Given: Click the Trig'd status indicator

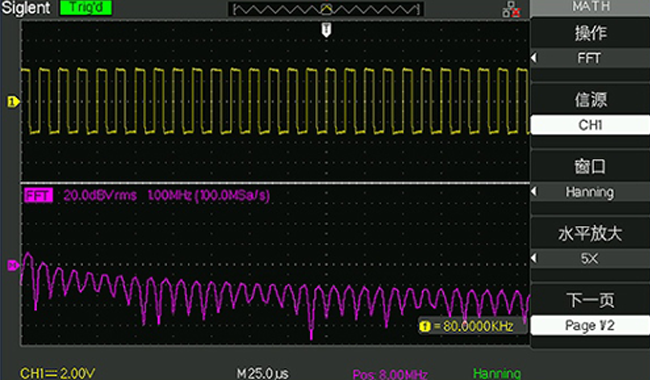Looking at the screenshot, I should (x=86, y=7).
